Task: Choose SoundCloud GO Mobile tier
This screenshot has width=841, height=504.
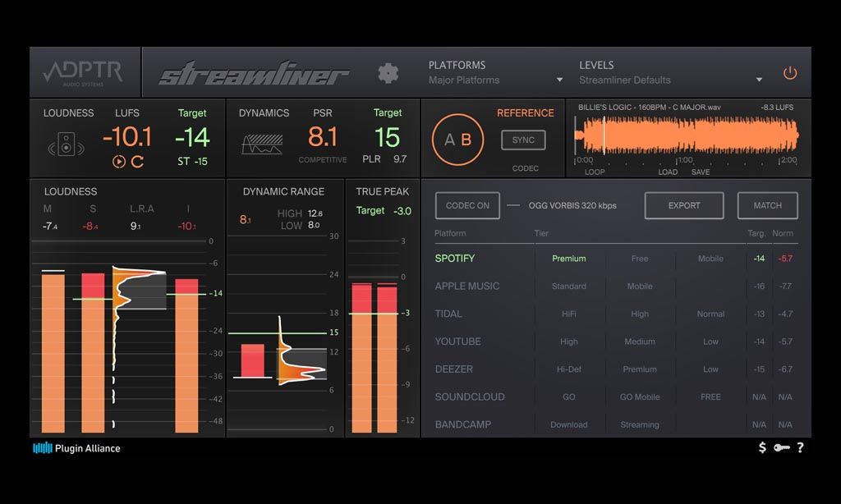Action: 640,397
